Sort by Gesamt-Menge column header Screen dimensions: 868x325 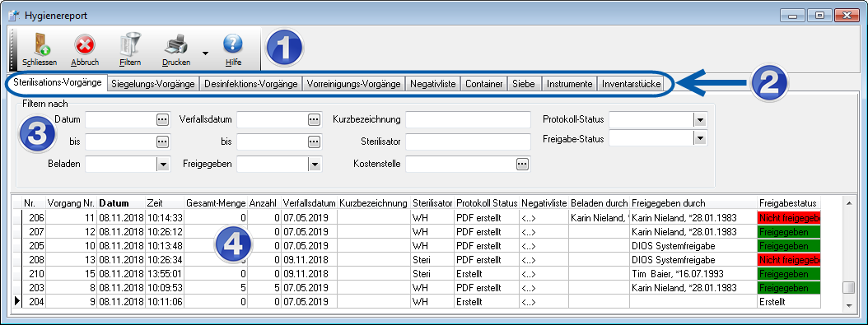tap(216, 203)
